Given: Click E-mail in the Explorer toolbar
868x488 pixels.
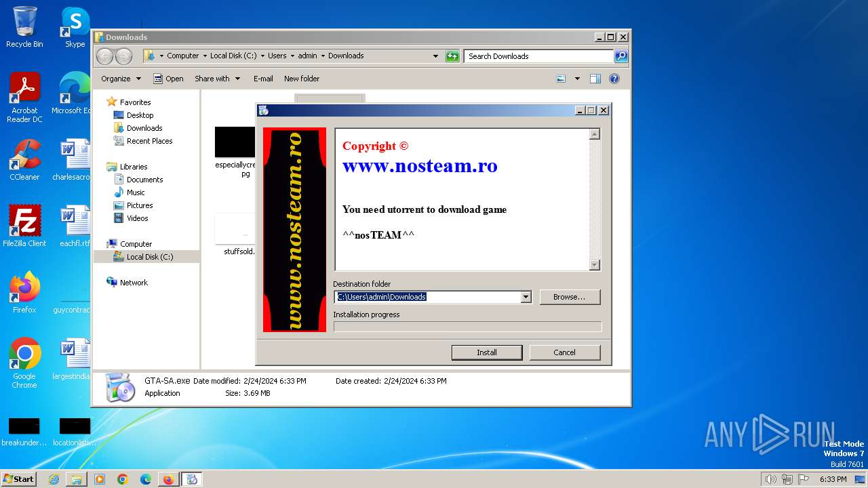Looking at the screenshot, I should coord(263,79).
